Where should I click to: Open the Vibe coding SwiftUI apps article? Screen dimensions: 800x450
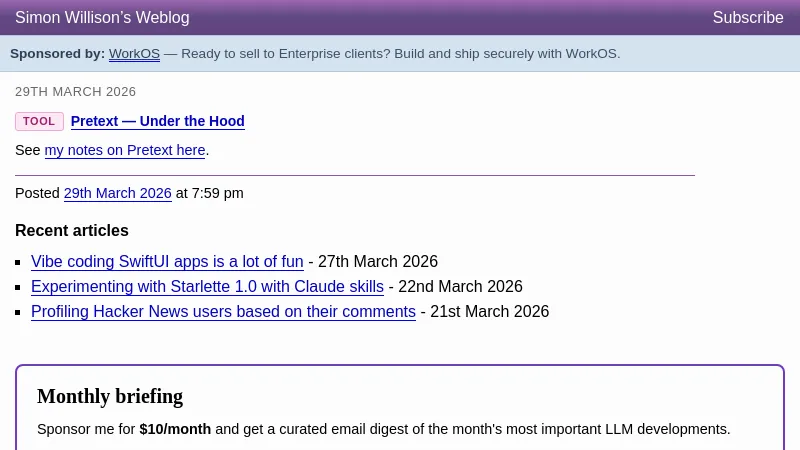(x=167, y=262)
